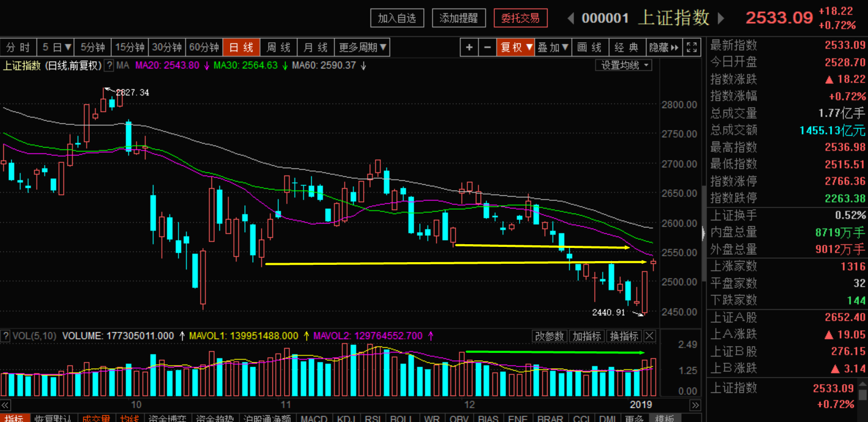This screenshot has height=422, width=868.
Task: Click 换指标 to change the indicator
Action: 624,336
